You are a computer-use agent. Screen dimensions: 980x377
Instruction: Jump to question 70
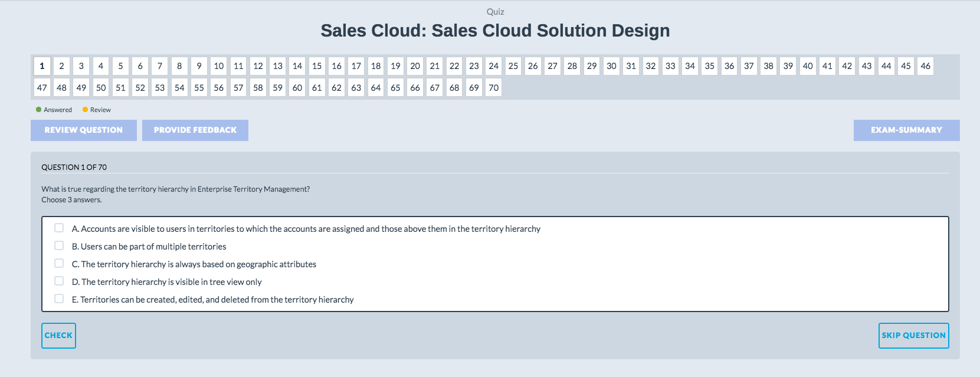pyautogui.click(x=494, y=88)
